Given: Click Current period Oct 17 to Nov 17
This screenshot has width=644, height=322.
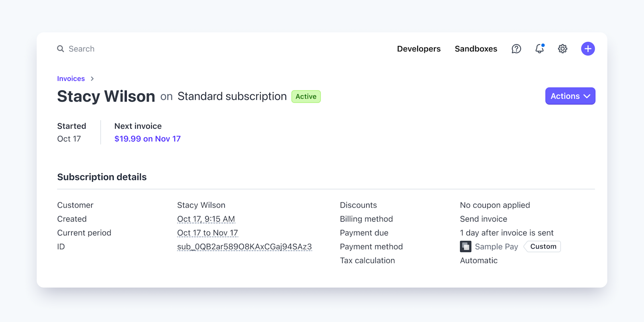Looking at the screenshot, I should (x=207, y=233).
